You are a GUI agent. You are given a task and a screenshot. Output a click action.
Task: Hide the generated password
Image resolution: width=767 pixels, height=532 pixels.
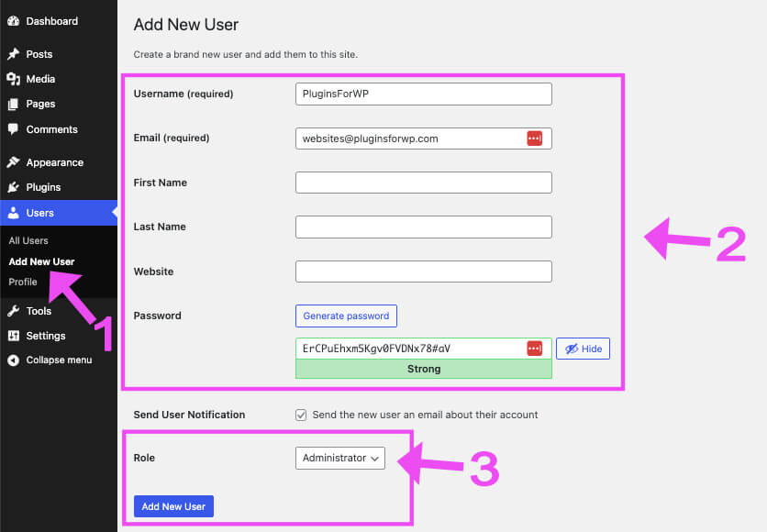tap(582, 348)
